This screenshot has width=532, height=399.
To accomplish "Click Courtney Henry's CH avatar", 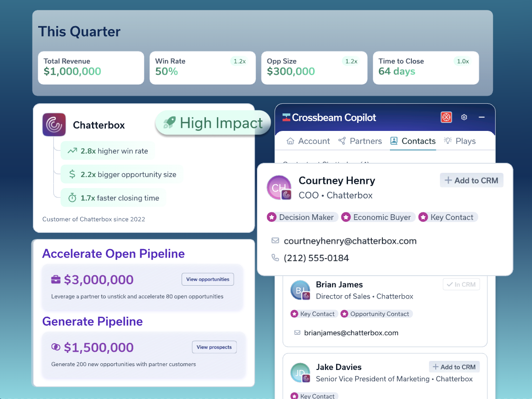I will (279, 188).
